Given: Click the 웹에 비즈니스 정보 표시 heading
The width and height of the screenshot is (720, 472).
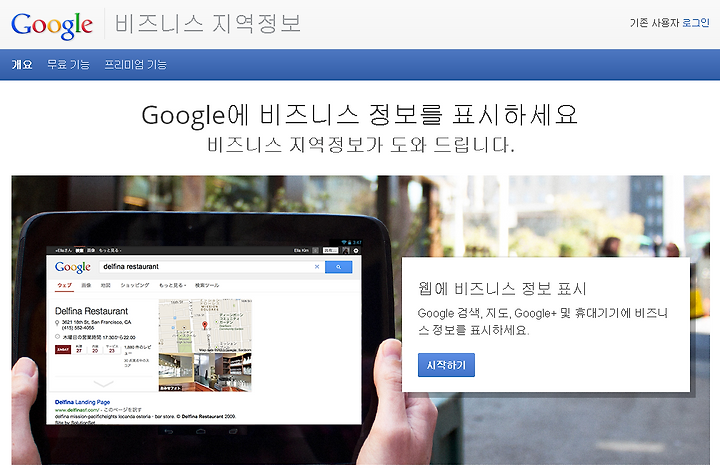Looking at the screenshot, I should click(x=502, y=289).
